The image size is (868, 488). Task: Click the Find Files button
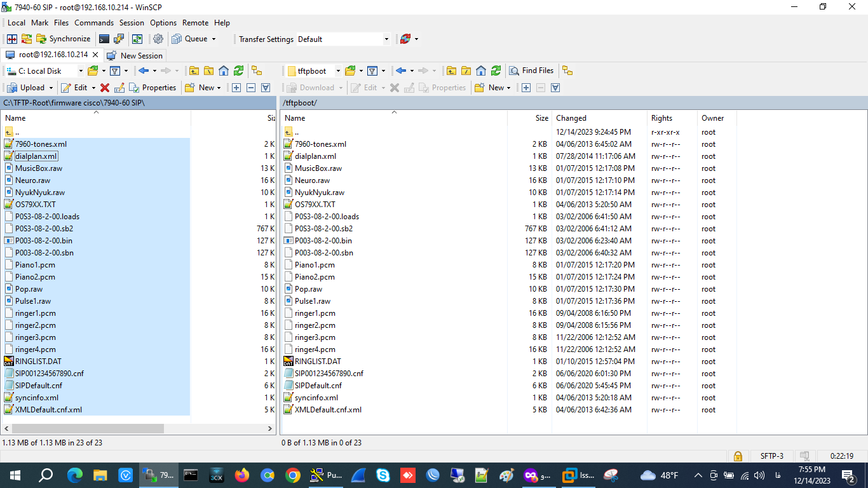tap(531, 71)
